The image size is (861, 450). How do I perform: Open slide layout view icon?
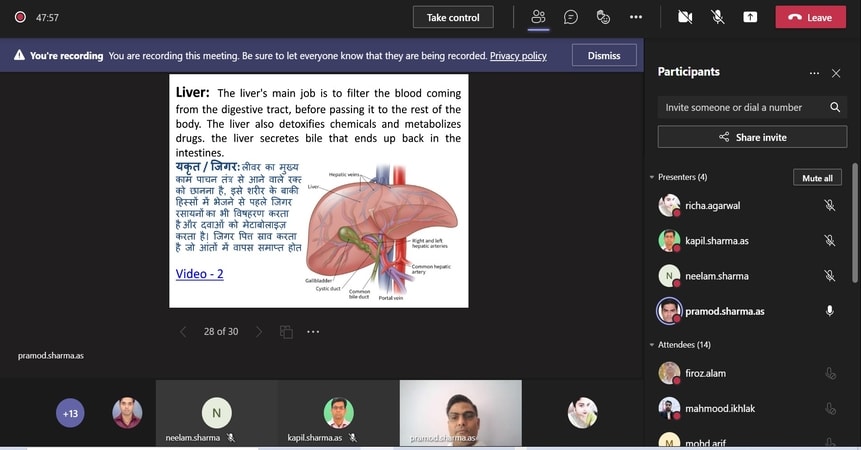point(287,332)
